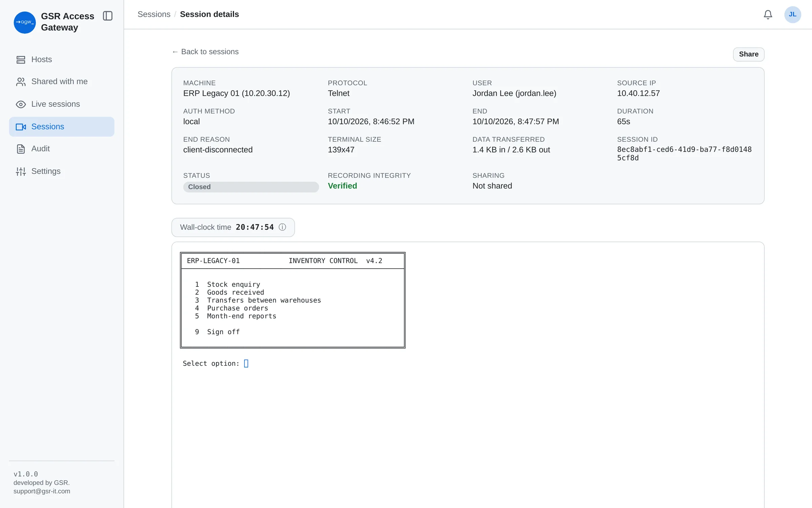Click the client-disconnected end reason
Screen dimensions: 812x508
(218, 150)
